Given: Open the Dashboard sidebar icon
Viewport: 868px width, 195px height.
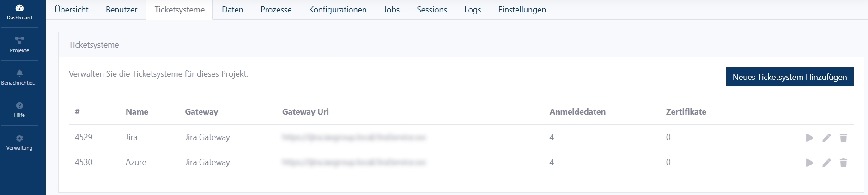Looking at the screenshot, I should (x=19, y=8).
